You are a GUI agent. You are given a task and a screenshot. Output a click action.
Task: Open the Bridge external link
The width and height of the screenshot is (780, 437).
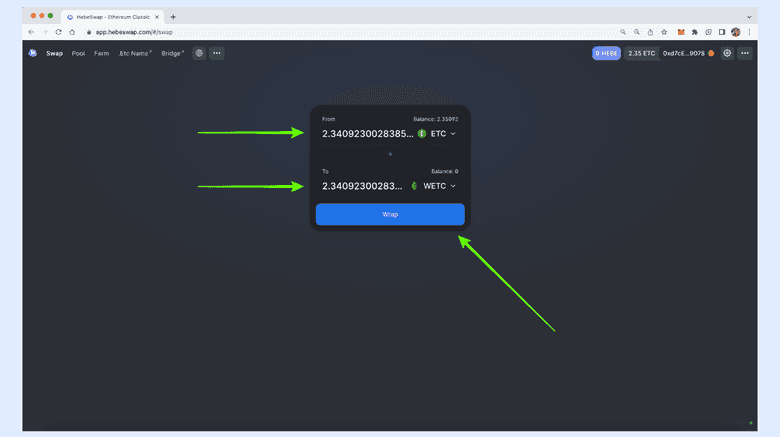point(172,53)
